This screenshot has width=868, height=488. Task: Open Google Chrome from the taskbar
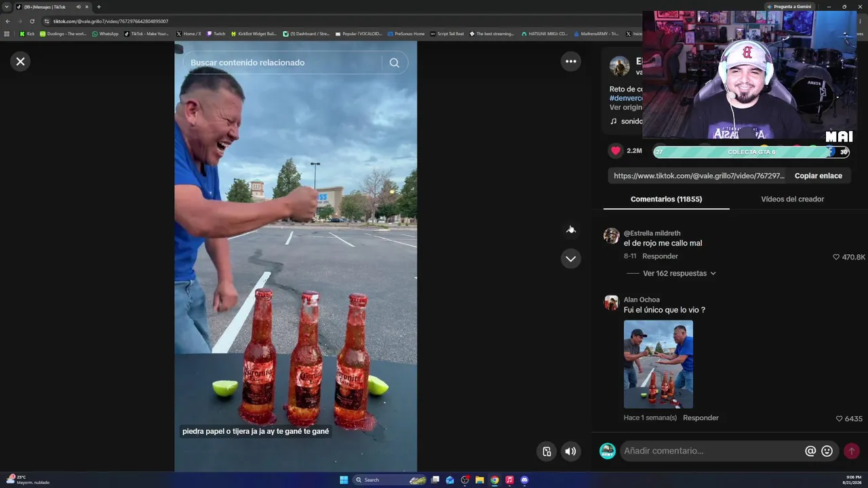(494, 480)
